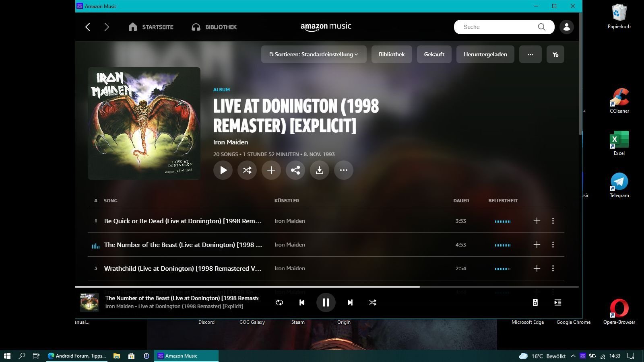Open Iron Maiden artist in Be Quick row
This screenshot has height=362, width=644.
coord(290,221)
